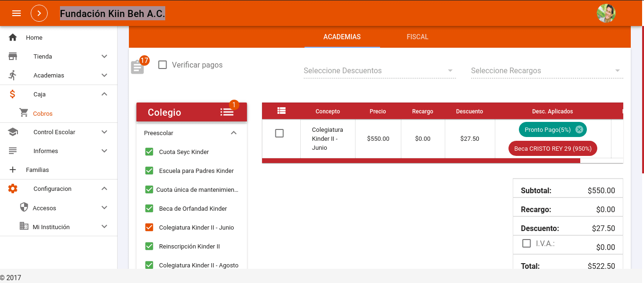This screenshot has width=644, height=283.
Task: Expand the Mi Institución chevron
Action: pyautogui.click(x=104, y=226)
